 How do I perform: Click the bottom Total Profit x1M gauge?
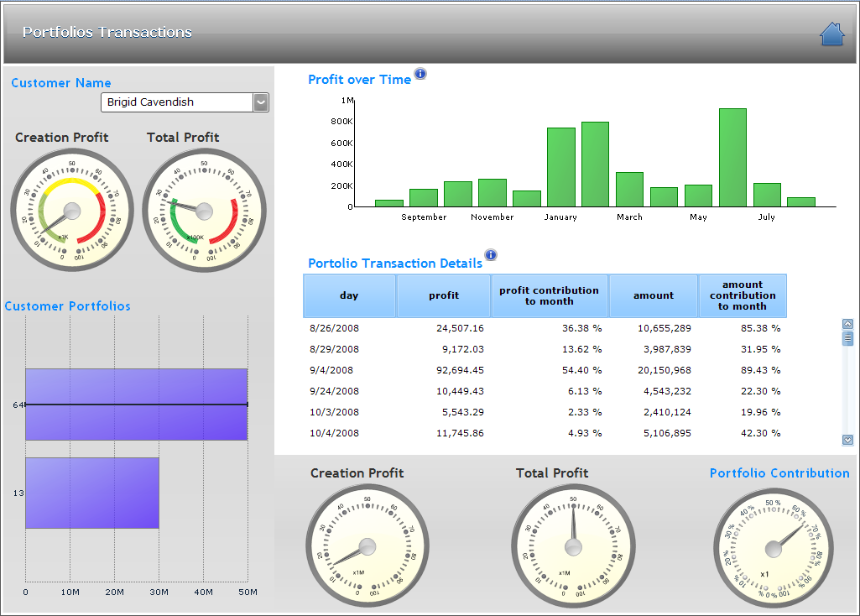click(x=573, y=546)
